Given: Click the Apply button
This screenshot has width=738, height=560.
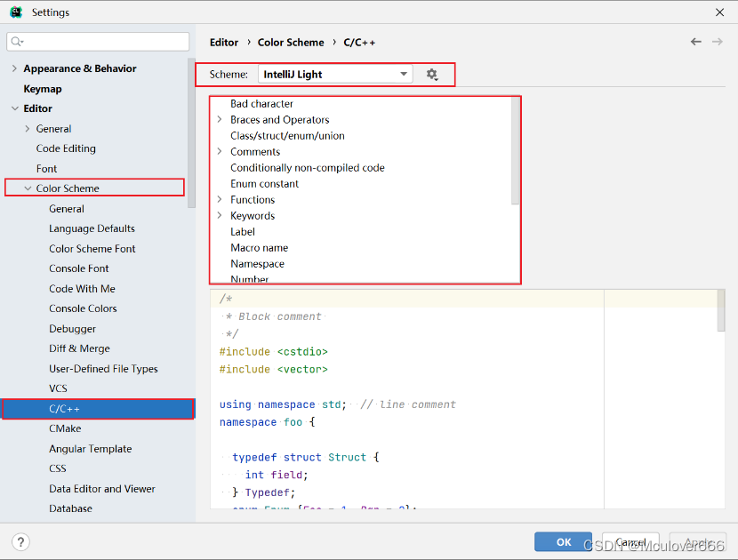Looking at the screenshot, I should (x=698, y=541).
